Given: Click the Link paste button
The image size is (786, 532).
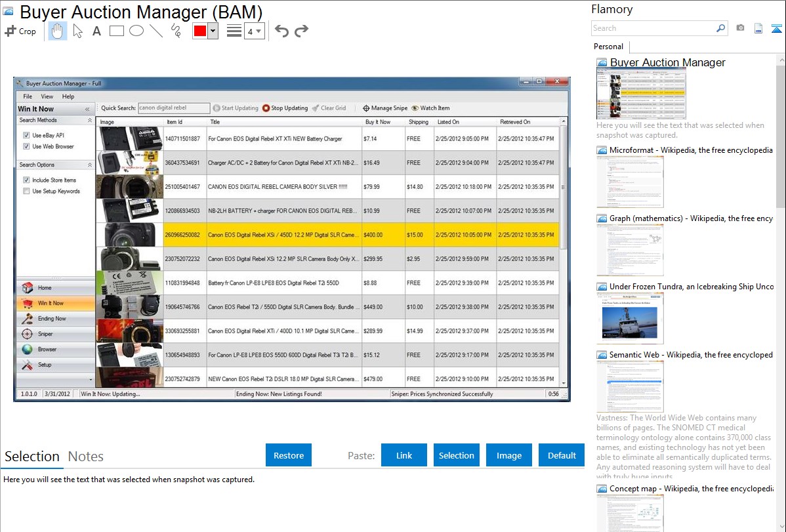Looking at the screenshot, I should pos(404,455).
